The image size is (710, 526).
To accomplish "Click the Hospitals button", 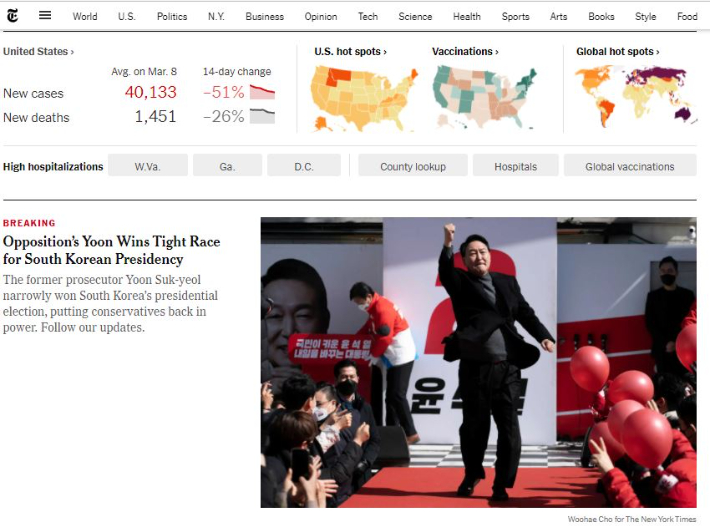I will [x=516, y=165].
